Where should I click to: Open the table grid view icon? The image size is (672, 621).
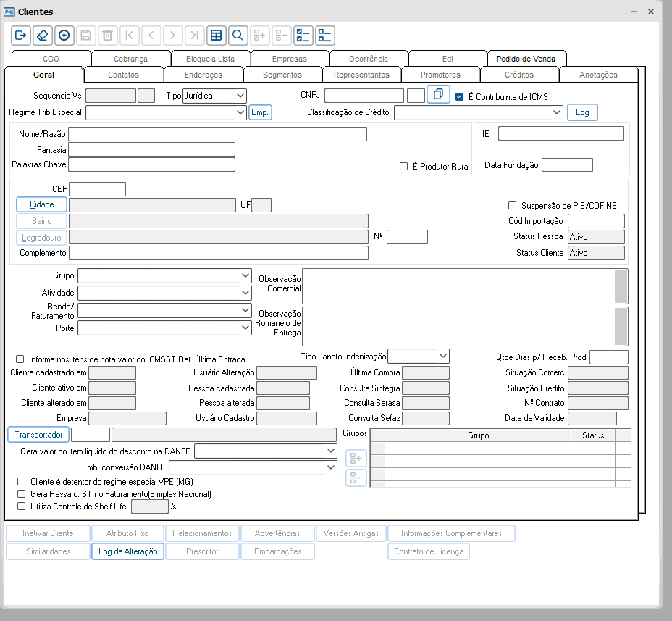tap(215, 35)
